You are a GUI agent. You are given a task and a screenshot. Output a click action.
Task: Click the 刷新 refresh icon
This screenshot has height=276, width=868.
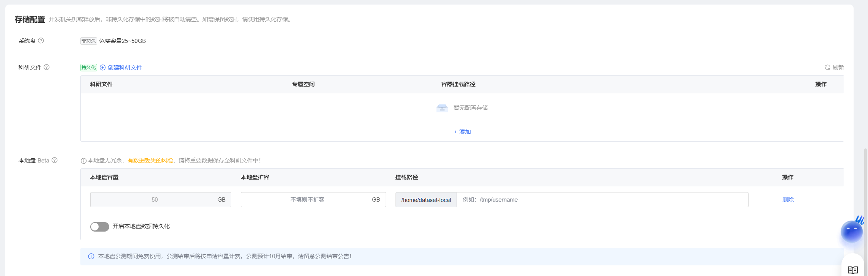point(827,67)
